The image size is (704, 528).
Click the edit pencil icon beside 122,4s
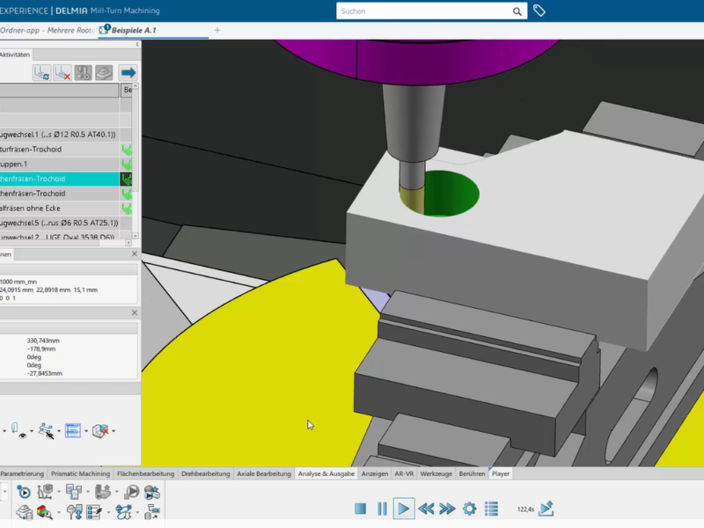(x=546, y=509)
